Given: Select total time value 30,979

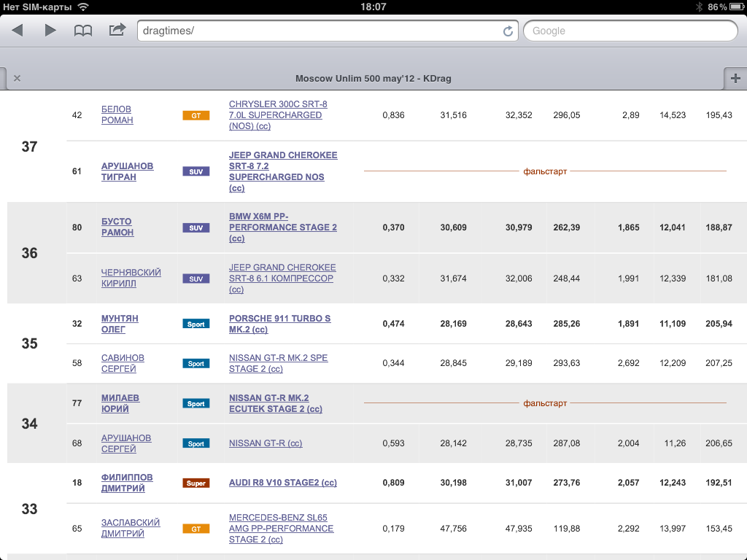Looking at the screenshot, I should (519, 227).
